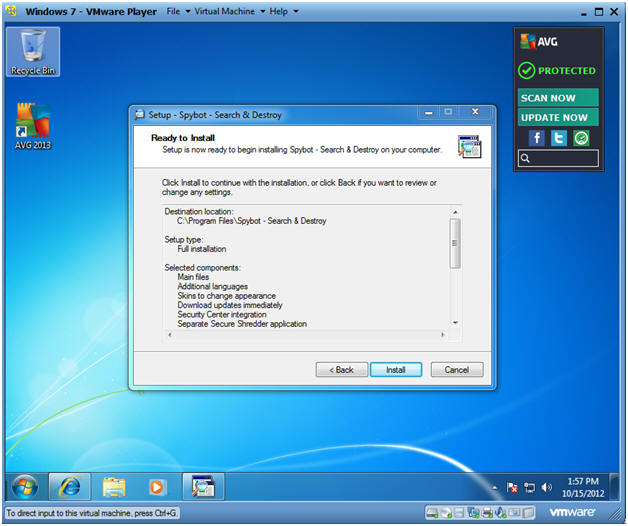This screenshot has height=526, width=628.
Task: Open the Help menu in VMware Player
Action: coord(278,11)
